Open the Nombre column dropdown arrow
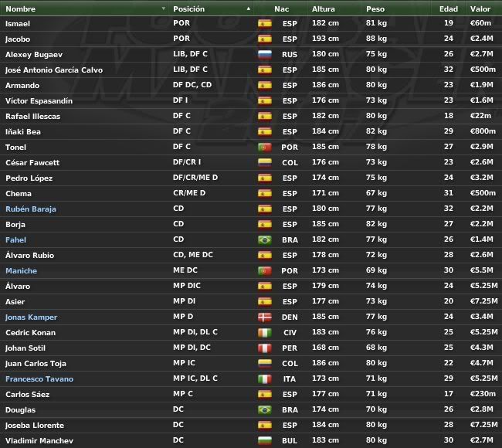Screen dimensions: 502x448 (164, 8)
